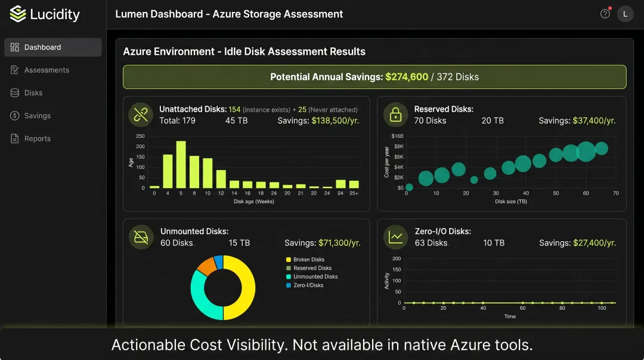
Task: Click the page title 'Lumen Dashboard - Azure Storage Assessment'
Action: (x=229, y=14)
